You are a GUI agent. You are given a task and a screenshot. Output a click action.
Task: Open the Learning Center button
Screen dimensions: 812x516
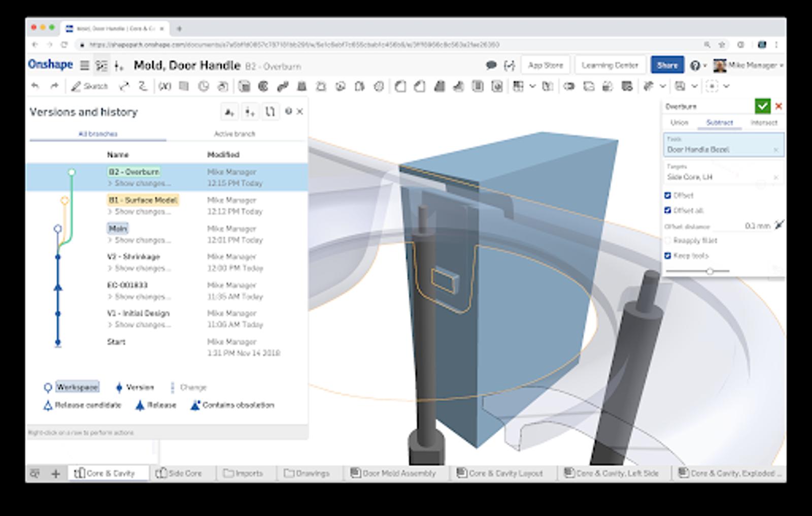tap(610, 66)
